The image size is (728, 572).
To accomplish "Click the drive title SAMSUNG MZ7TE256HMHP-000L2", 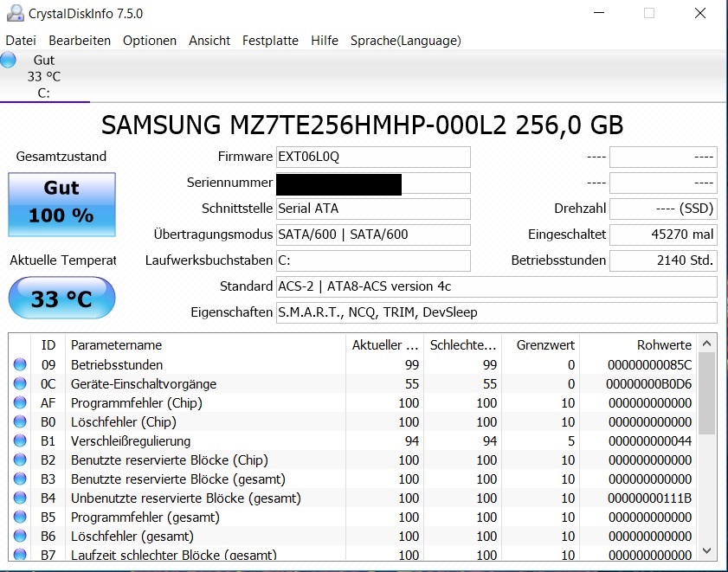I will pos(362,125).
